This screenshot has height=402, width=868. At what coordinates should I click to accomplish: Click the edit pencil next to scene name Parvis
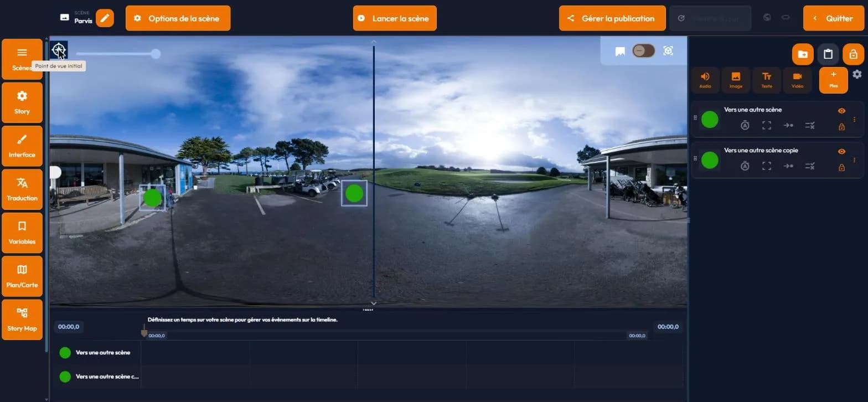(x=105, y=18)
